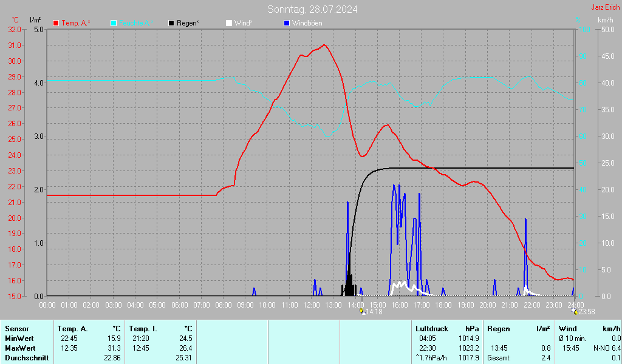This screenshot has width=622, height=364.
Task: Click the 0.8 rain maximum value
Action: click(546, 348)
